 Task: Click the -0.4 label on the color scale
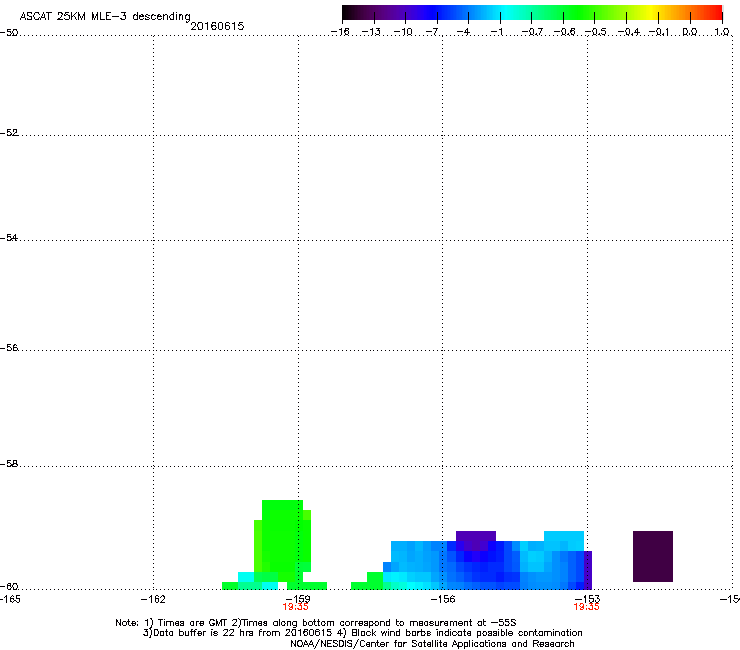(629, 32)
